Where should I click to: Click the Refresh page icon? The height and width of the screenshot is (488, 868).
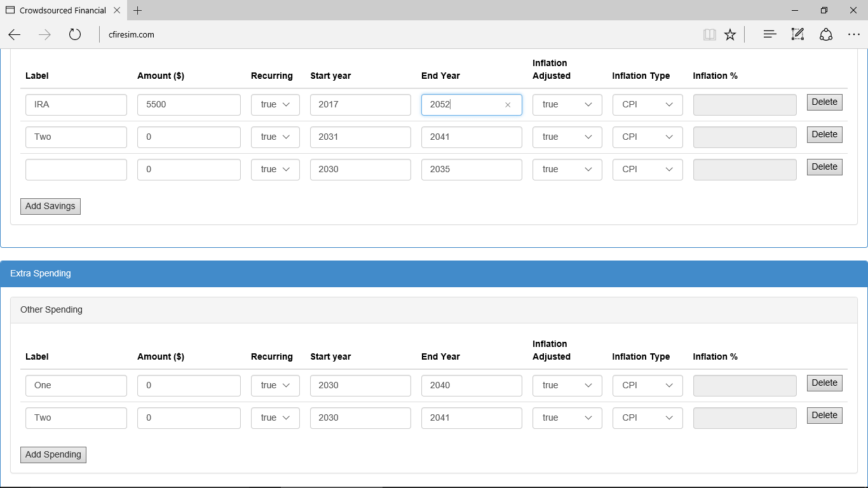75,35
